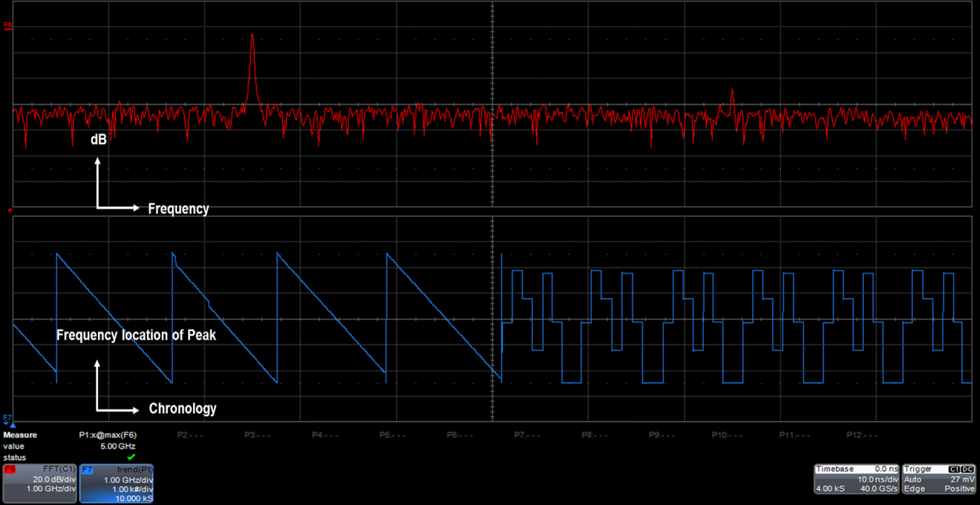Select the red zero-level arrow left of the FFT grid
Viewport: 980px width, 505px height.
pos(10,210)
